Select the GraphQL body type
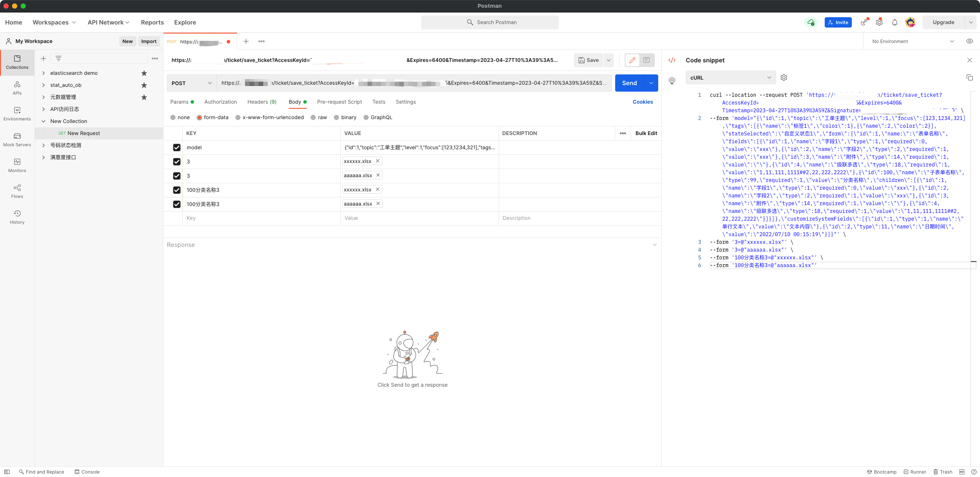Viewport: 980px width, 477px height. click(366, 117)
